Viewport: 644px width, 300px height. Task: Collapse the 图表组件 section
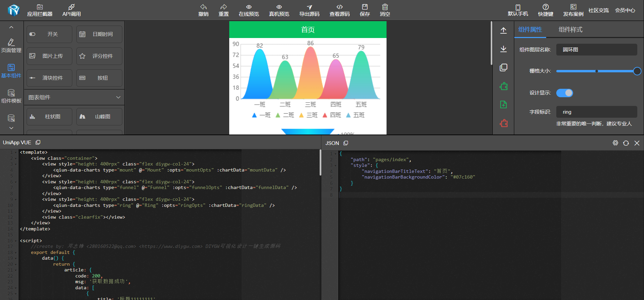[118, 97]
